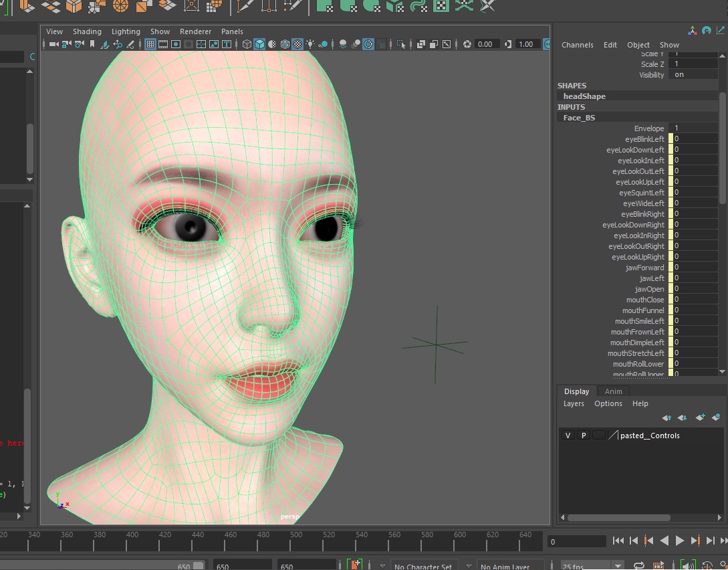Screen dimensions: 728x570
Task: Click the use all lights bulb icon
Action: [310, 44]
